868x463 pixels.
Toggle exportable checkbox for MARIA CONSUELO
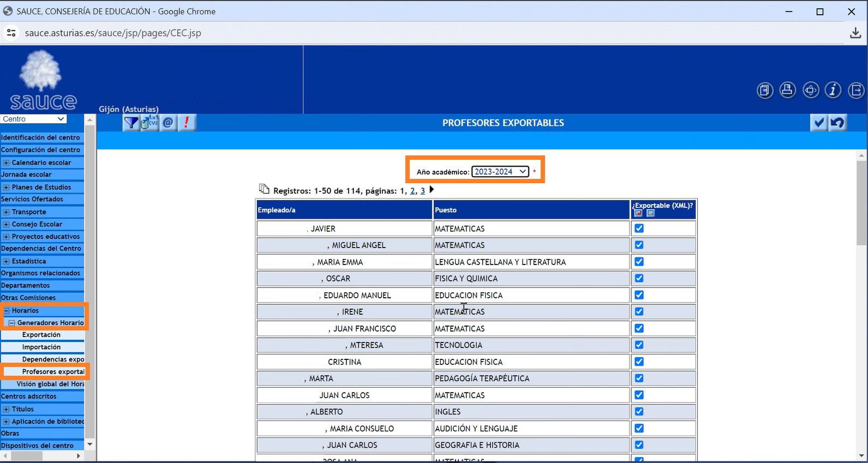[x=639, y=428]
